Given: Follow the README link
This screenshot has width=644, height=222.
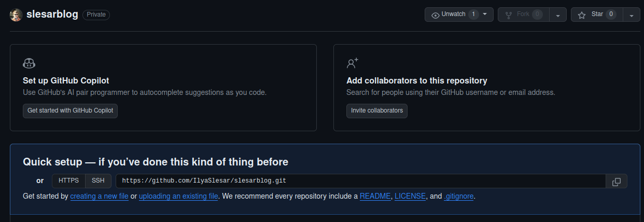Looking at the screenshot, I should click(375, 197).
